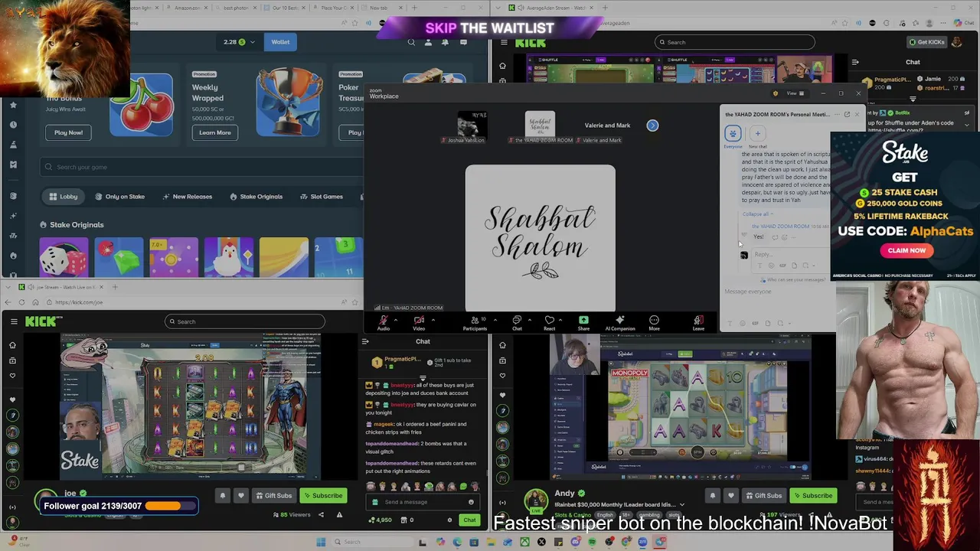Open Windows Start button in taskbar
Screen dimensions: 980x551
(x=321, y=542)
